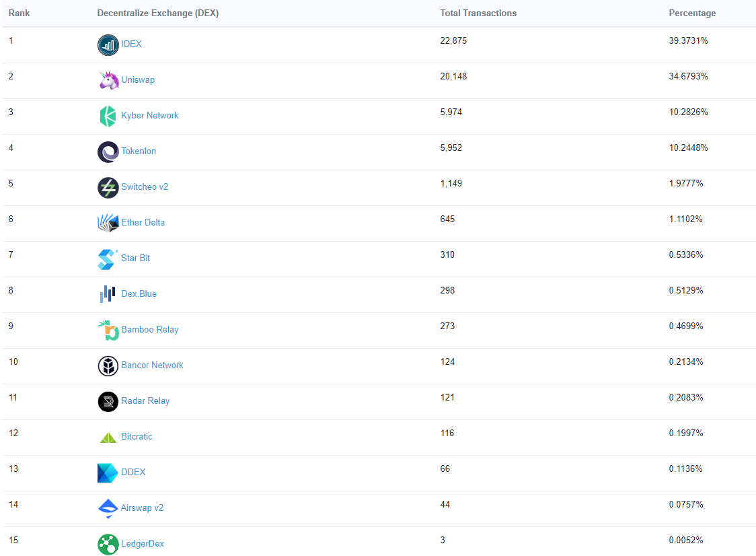Select the 1.9777% percentage cell
This screenshot has height=556, width=756.
click(x=685, y=183)
